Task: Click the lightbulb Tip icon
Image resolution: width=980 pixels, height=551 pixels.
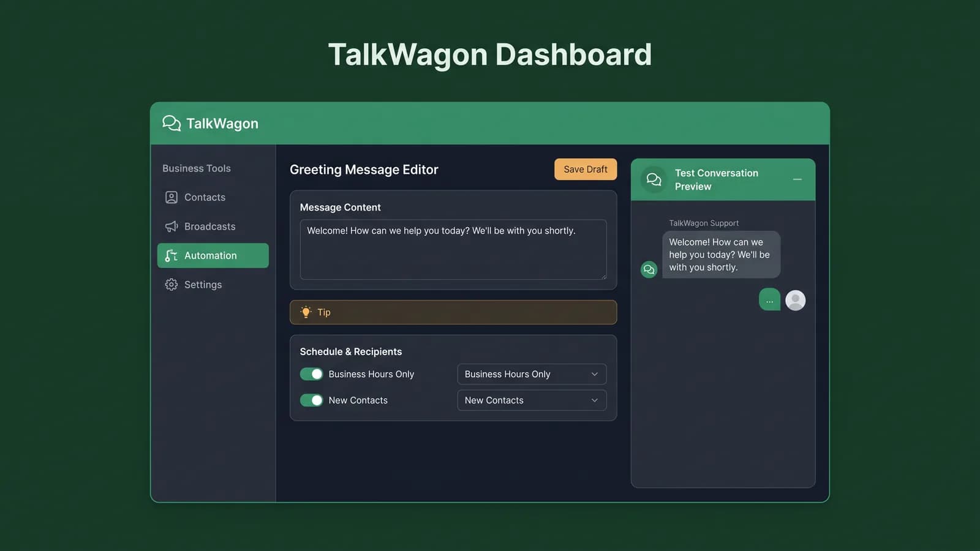Action: pyautogui.click(x=306, y=312)
